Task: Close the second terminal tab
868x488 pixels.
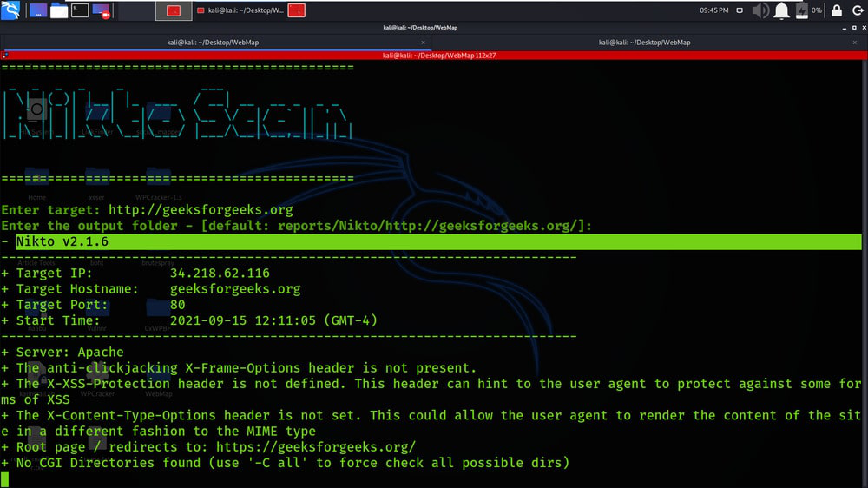Action: 855,43
